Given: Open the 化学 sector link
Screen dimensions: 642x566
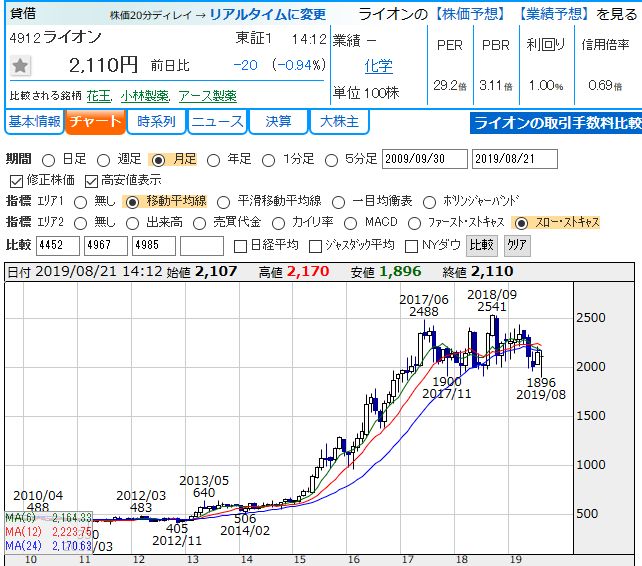Looking at the screenshot, I should click(378, 66).
